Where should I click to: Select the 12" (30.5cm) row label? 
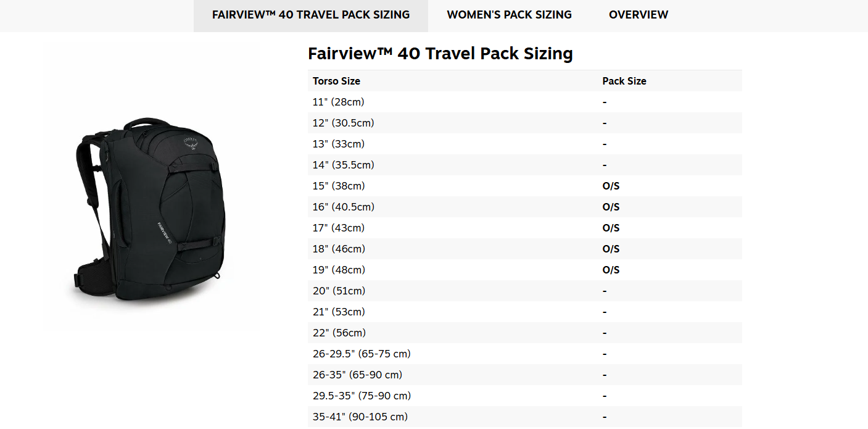coord(343,123)
